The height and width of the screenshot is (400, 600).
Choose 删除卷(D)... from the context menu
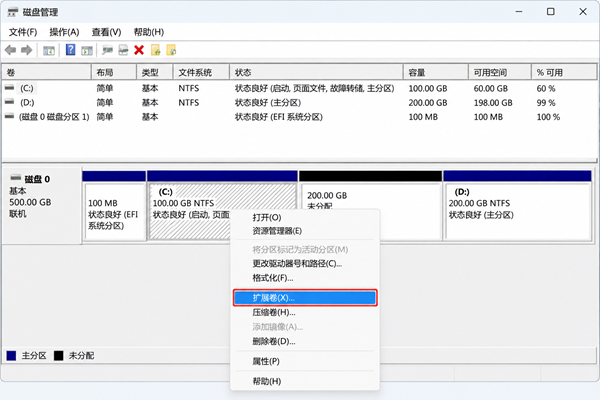pos(305,341)
